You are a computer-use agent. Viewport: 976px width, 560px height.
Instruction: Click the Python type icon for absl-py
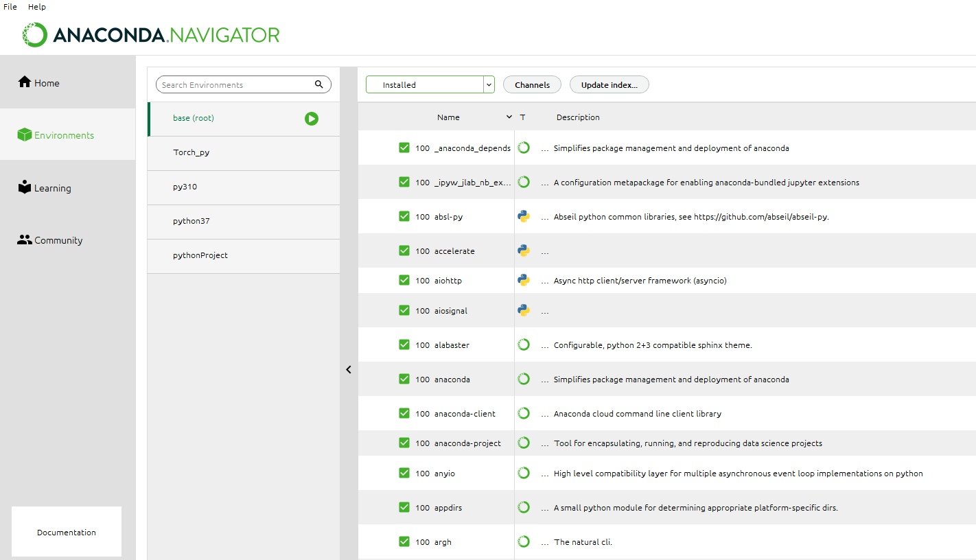[x=524, y=216]
